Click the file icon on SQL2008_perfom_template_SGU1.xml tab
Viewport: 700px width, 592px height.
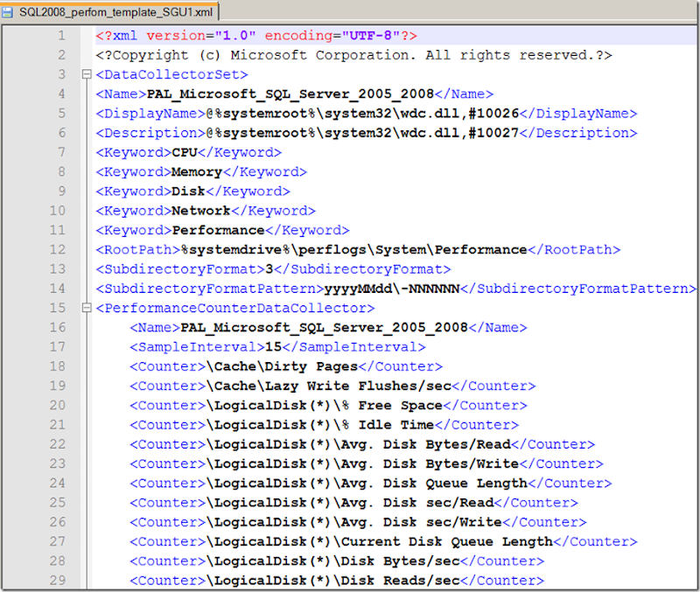click(9, 11)
